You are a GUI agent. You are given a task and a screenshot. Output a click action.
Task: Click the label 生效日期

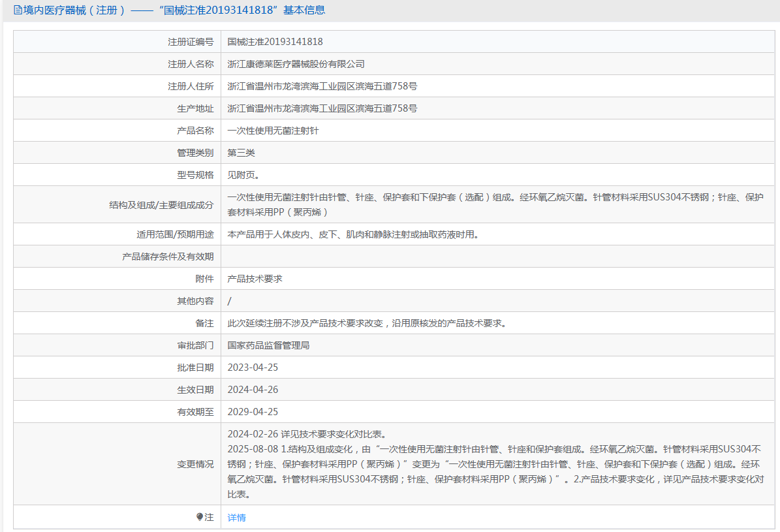[195, 390]
